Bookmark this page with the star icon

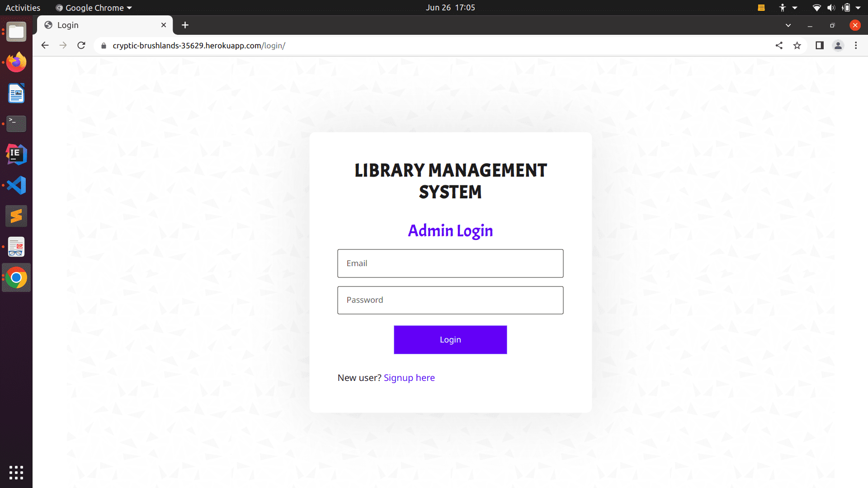pyautogui.click(x=797, y=45)
